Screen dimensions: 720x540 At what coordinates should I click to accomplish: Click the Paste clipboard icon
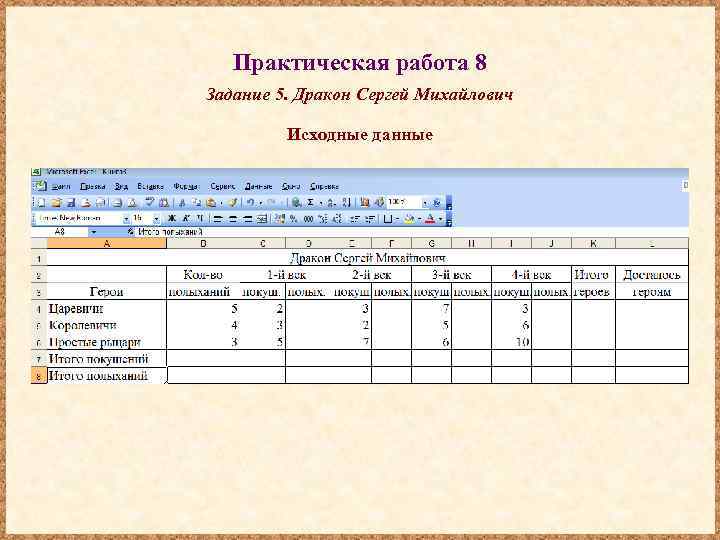211,202
